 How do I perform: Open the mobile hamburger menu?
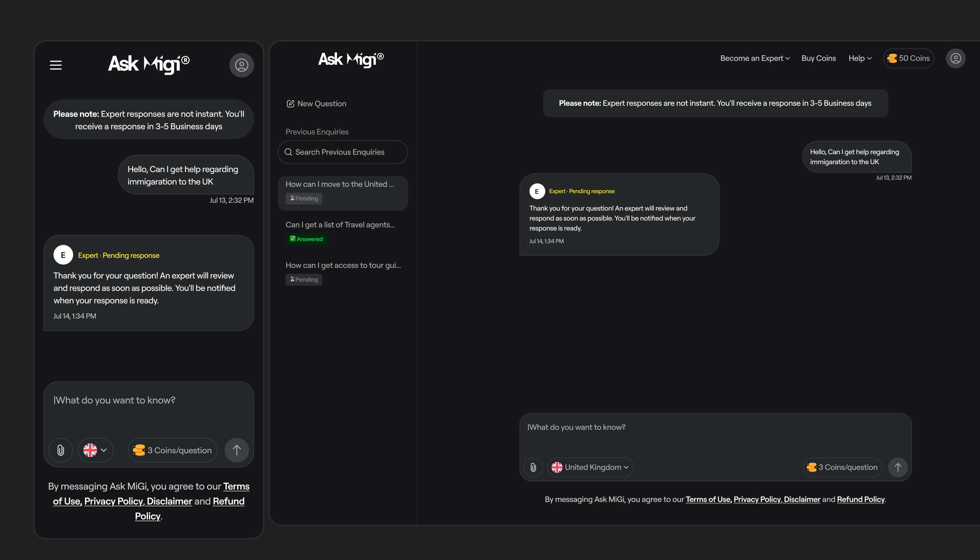[x=56, y=65]
